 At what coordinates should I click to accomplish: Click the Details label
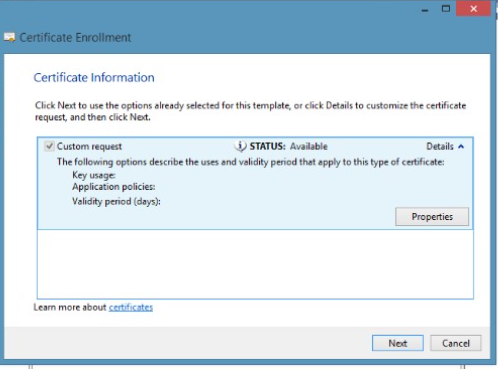tap(440, 146)
